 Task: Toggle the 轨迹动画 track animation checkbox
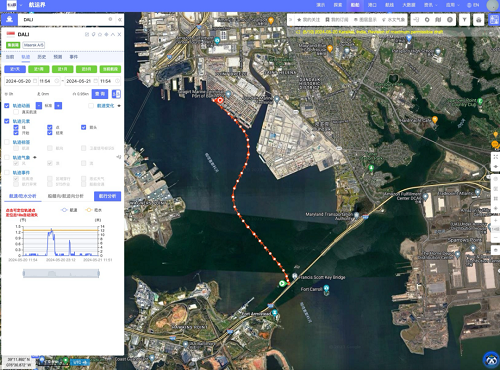pos(7,106)
